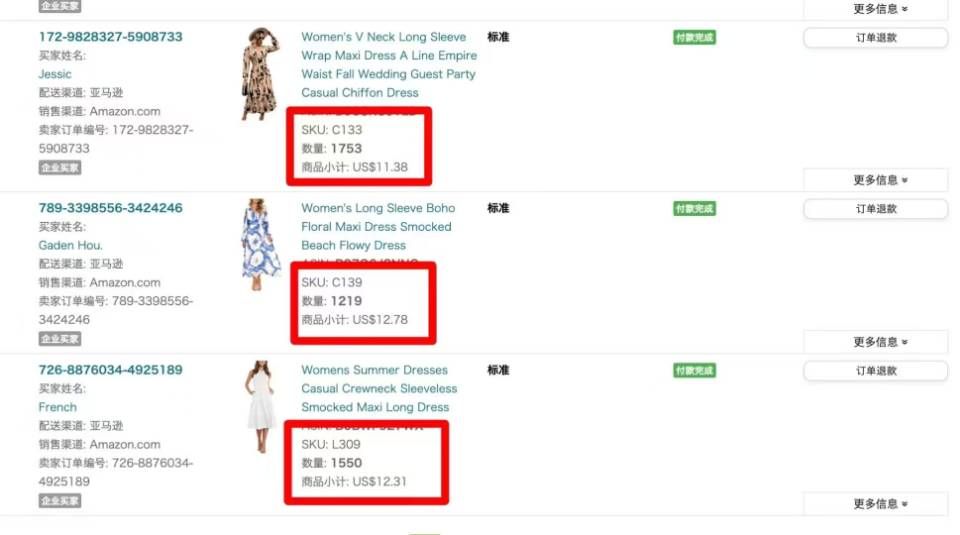Click 付款完成 status badge on first order

pos(694,37)
